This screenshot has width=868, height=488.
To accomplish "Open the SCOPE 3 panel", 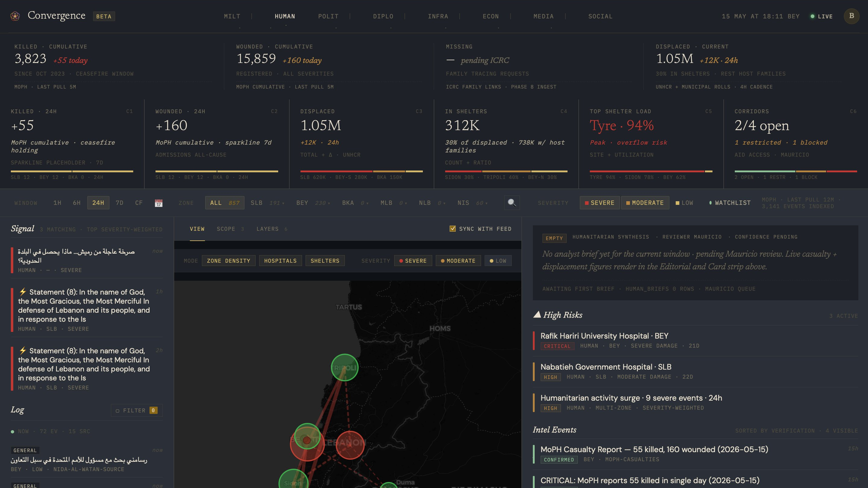I will [x=230, y=229].
